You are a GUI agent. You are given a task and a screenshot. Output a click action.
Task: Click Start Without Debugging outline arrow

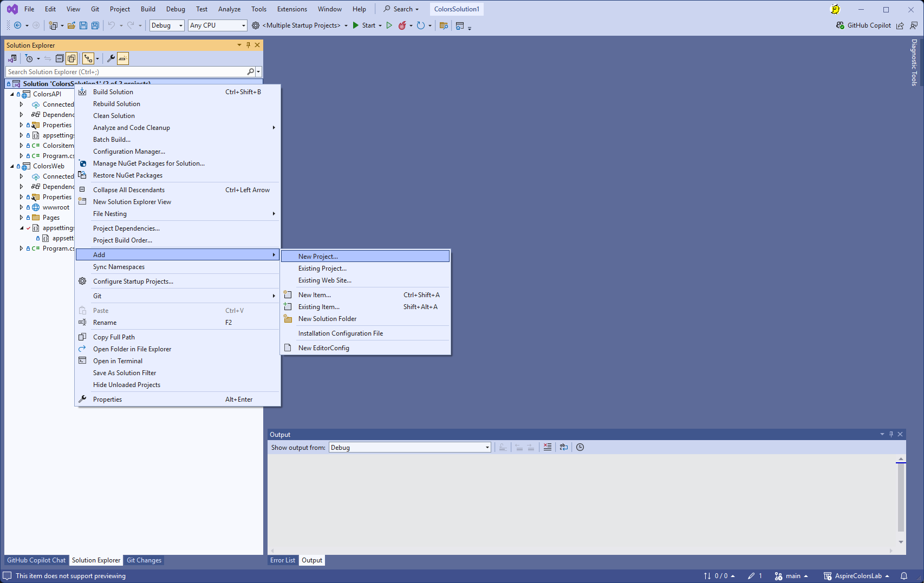389,25
